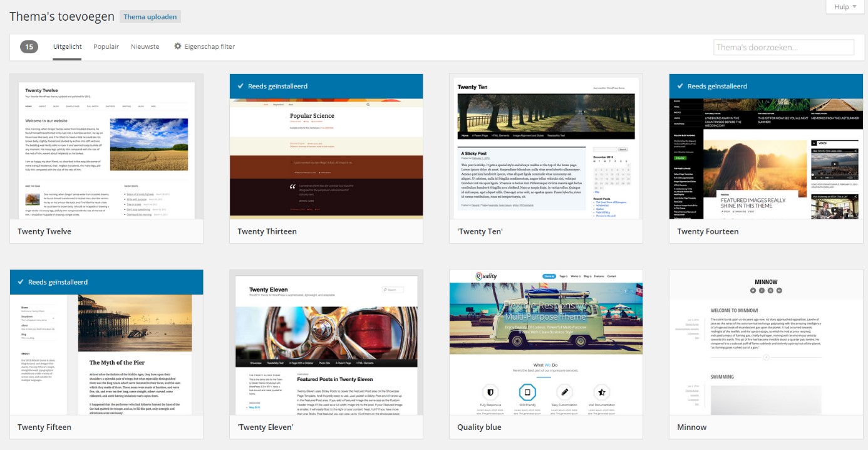Image resolution: width=868 pixels, height=450 pixels.
Task: Click the Thema uploaden button
Action: 150,17
